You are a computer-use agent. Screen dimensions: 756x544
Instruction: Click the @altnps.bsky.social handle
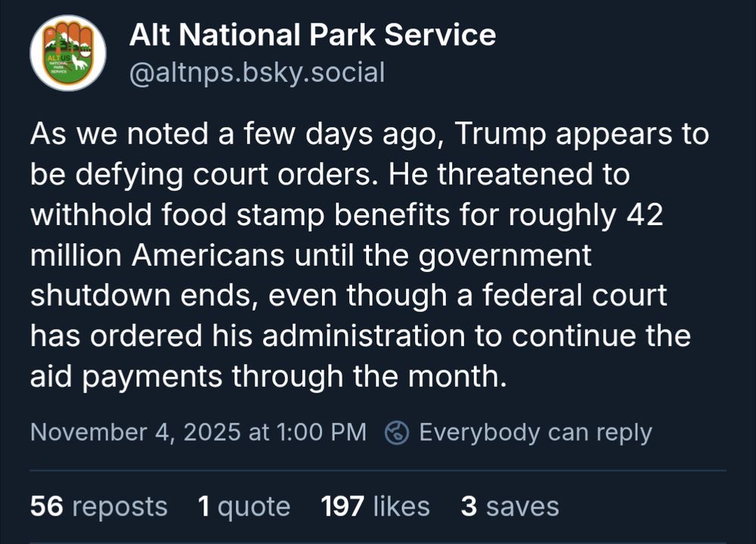click(x=258, y=73)
